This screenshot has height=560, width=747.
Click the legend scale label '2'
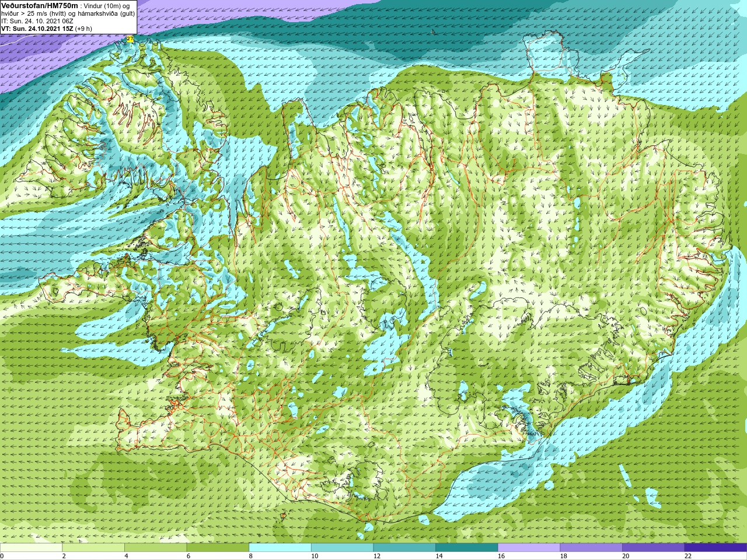(x=64, y=556)
